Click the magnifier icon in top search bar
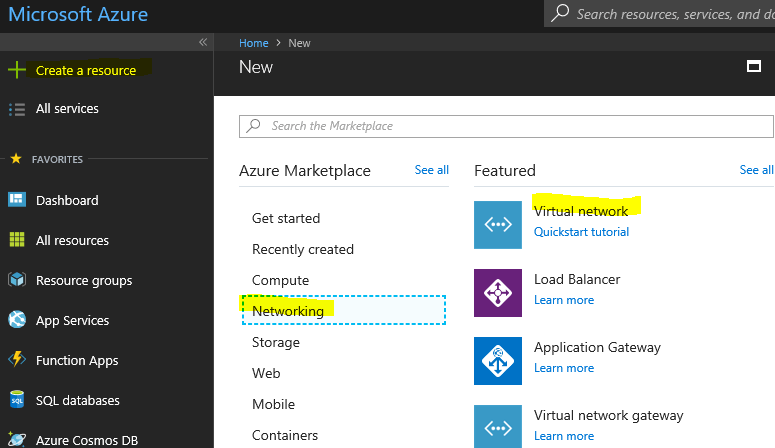The width and height of the screenshot is (775, 448). coord(560,13)
